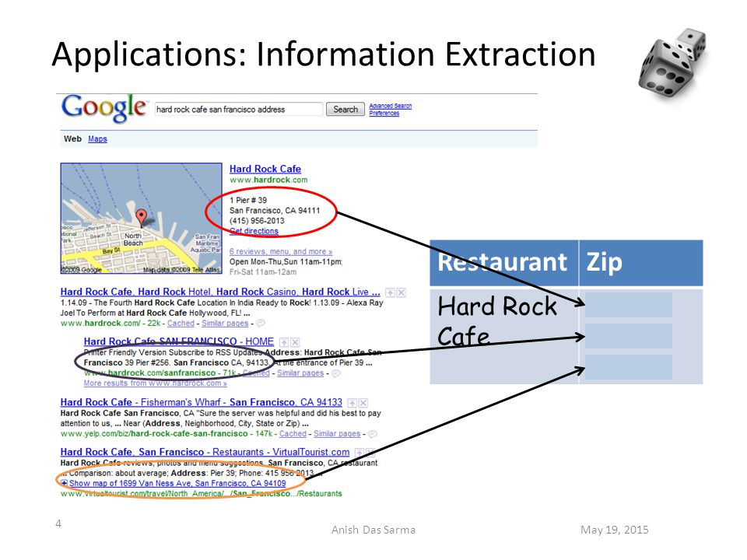747x560 pixels.
Task: Open Cached link for hardrock.com 22k result
Action: tap(181, 324)
